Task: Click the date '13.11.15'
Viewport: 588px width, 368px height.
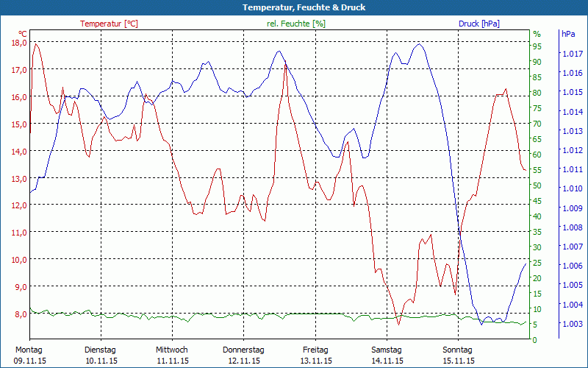Action: [316, 361]
